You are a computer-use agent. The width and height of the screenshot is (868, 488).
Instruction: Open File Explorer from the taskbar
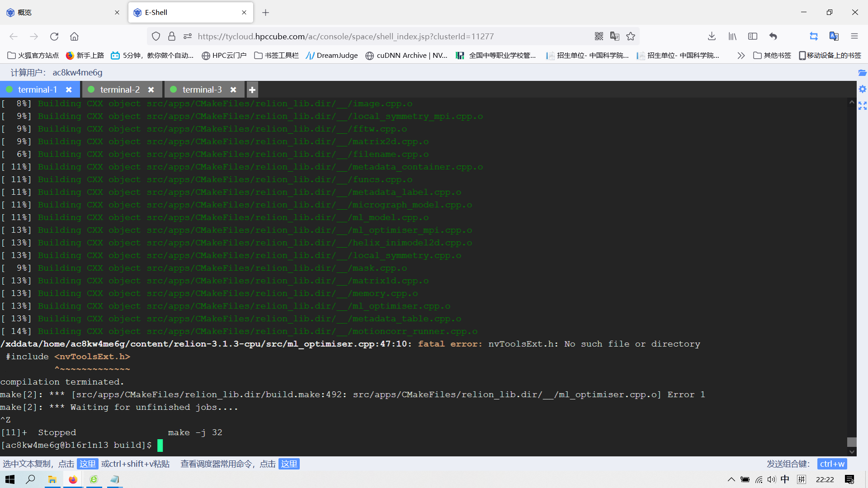(52, 479)
